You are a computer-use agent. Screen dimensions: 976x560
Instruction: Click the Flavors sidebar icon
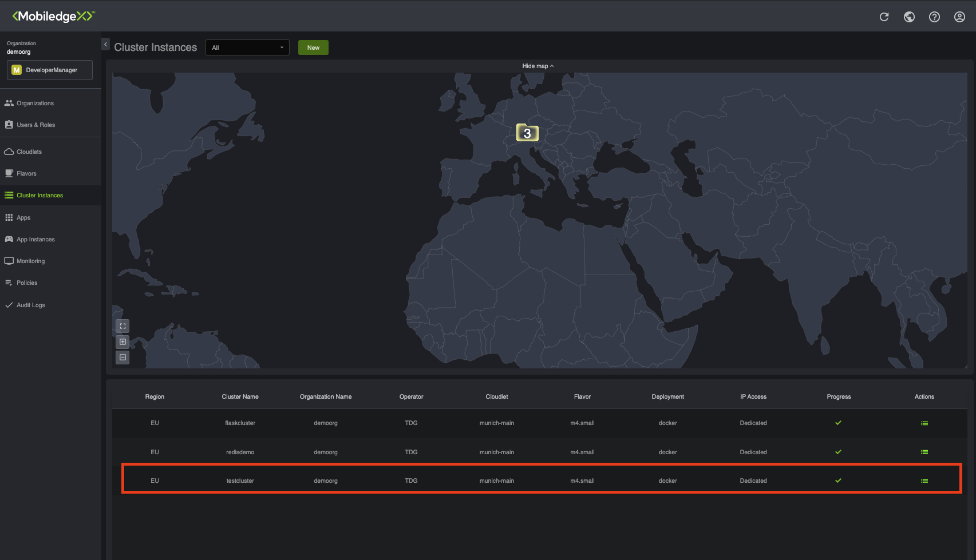(9, 173)
